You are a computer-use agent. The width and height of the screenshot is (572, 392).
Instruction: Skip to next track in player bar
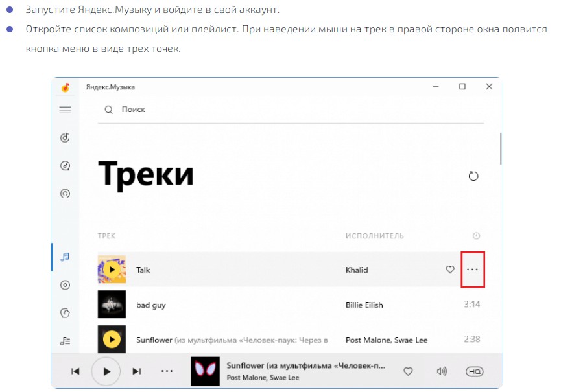click(137, 371)
